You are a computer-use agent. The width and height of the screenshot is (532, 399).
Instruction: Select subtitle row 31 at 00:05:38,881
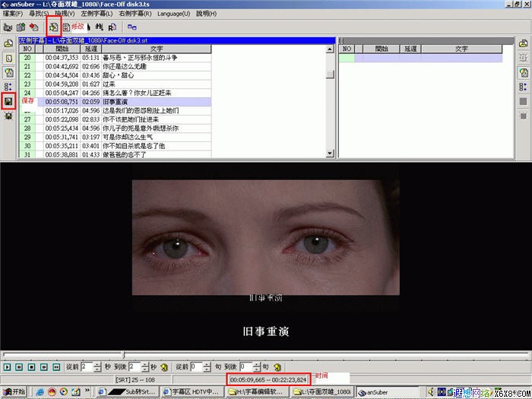[116, 154]
